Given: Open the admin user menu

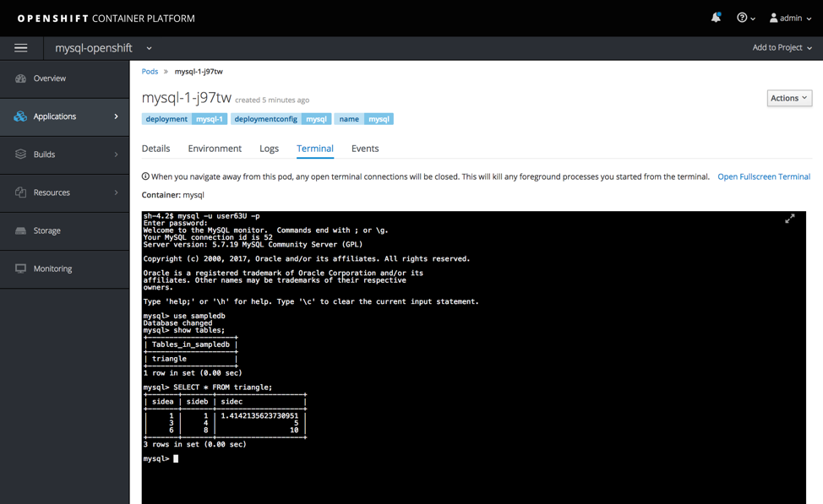Looking at the screenshot, I should (x=789, y=18).
